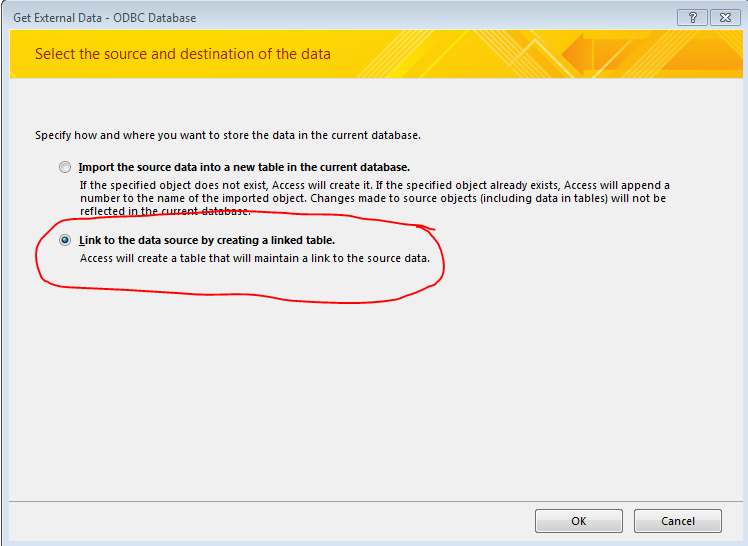Select the Link to data source radio button
The width and height of the screenshot is (748, 546).
coord(65,240)
